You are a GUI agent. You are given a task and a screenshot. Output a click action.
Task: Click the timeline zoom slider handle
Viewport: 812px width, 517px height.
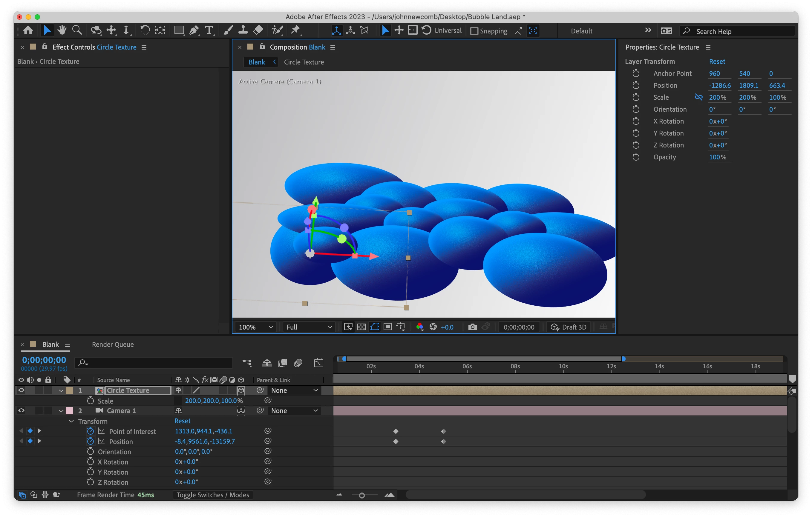361,495
